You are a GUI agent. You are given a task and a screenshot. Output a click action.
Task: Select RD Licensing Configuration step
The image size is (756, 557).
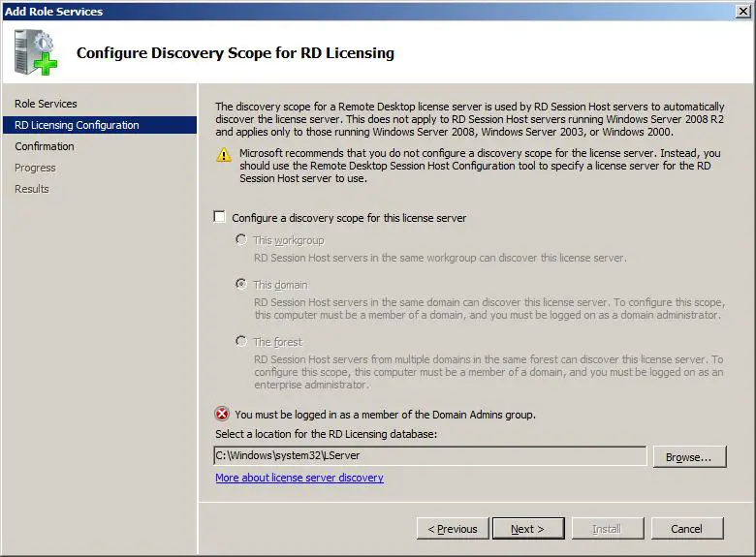77,125
